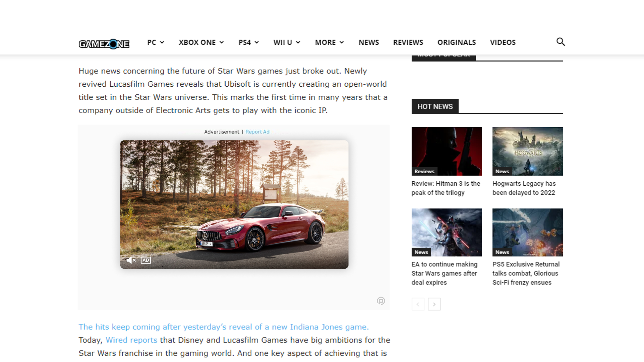The width and height of the screenshot is (644, 362).
Task: Open the NEWS menu item
Action: (369, 43)
